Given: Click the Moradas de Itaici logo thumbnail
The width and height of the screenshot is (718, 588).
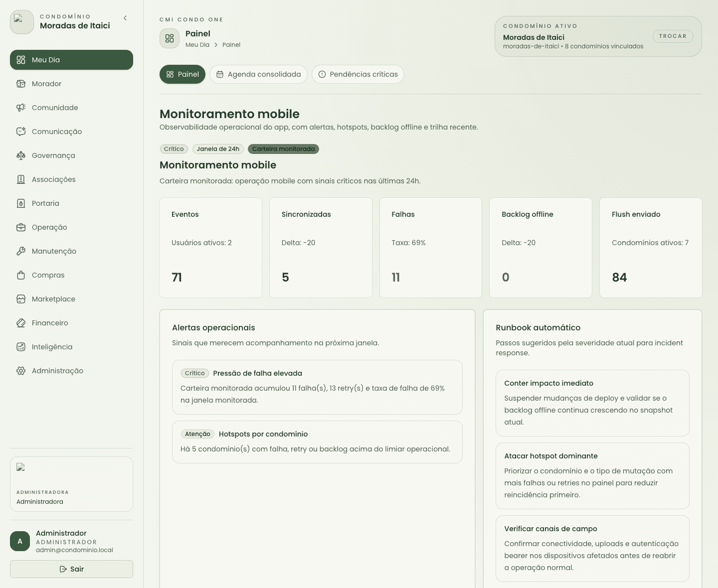Looking at the screenshot, I should [22, 22].
